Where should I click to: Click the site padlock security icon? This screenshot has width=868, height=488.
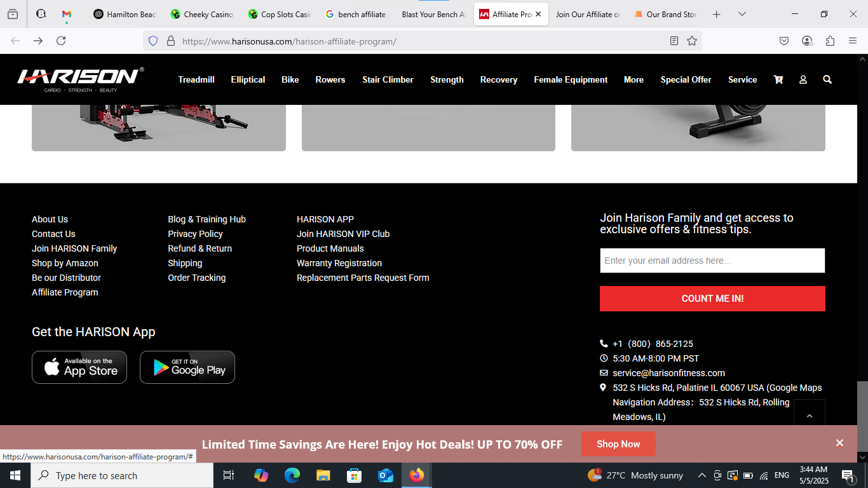(x=170, y=41)
